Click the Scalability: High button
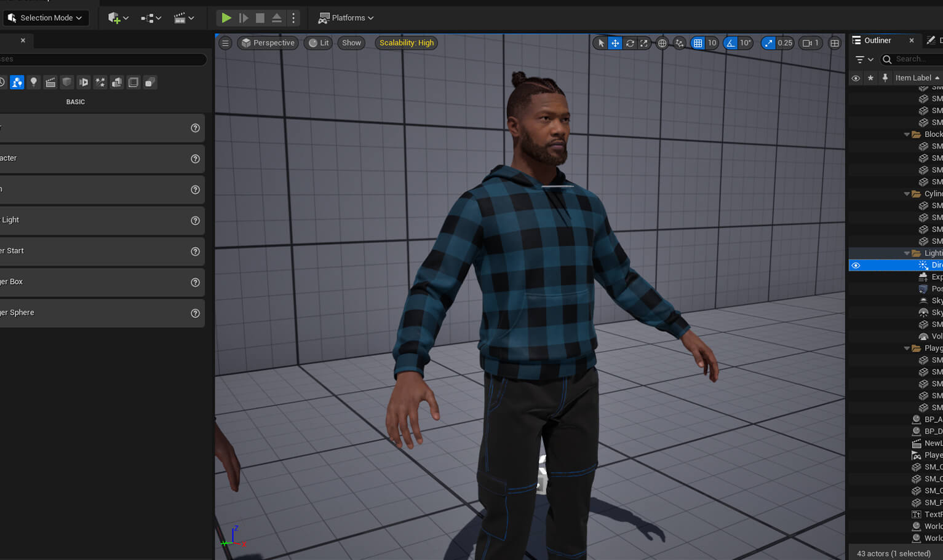The width and height of the screenshot is (943, 560). pyautogui.click(x=406, y=43)
